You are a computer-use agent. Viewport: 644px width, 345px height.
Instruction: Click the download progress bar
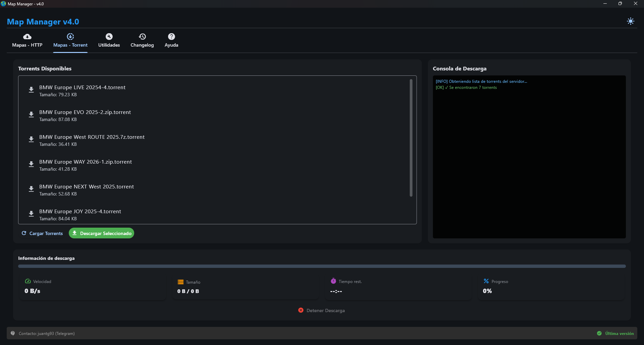tap(322, 266)
